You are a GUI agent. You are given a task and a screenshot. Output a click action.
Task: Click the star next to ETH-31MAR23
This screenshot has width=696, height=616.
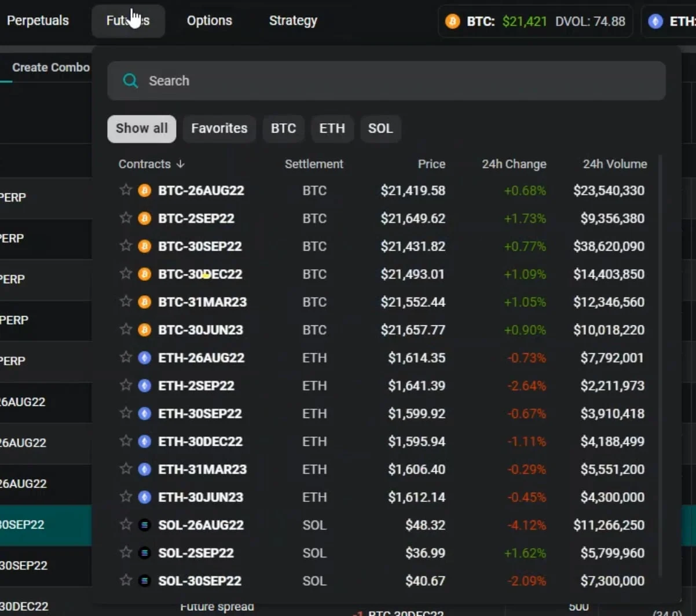coord(126,468)
